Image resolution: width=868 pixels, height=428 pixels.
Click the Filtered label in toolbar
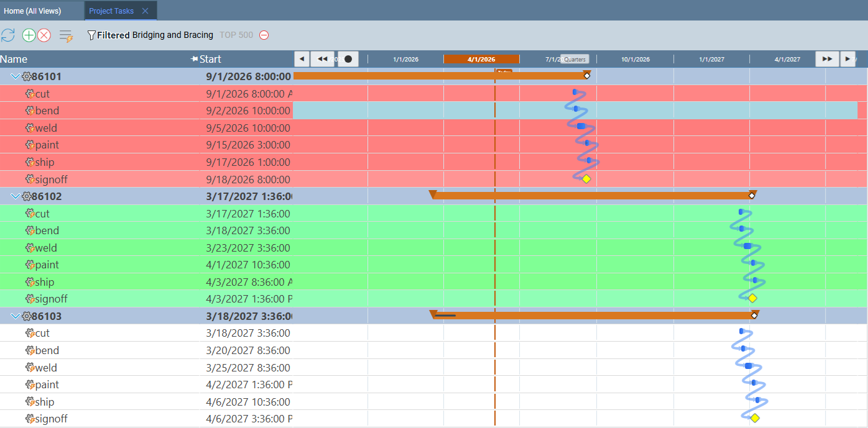click(113, 35)
